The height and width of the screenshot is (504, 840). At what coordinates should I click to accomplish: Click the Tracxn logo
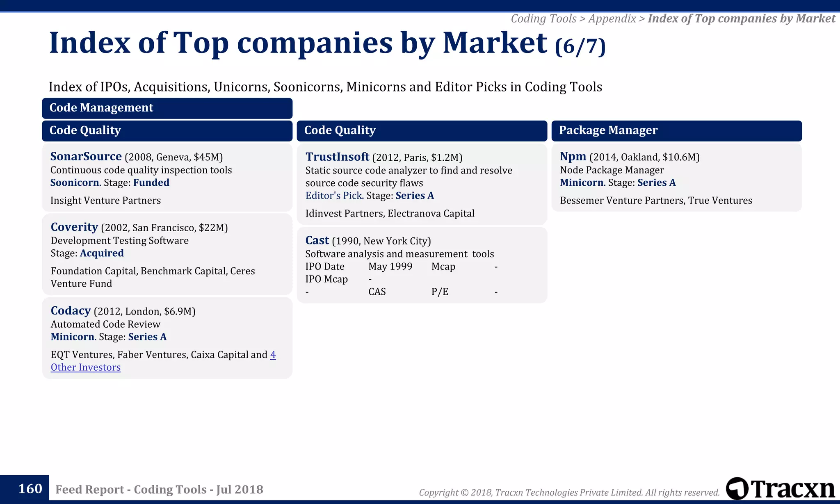tap(780, 488)
